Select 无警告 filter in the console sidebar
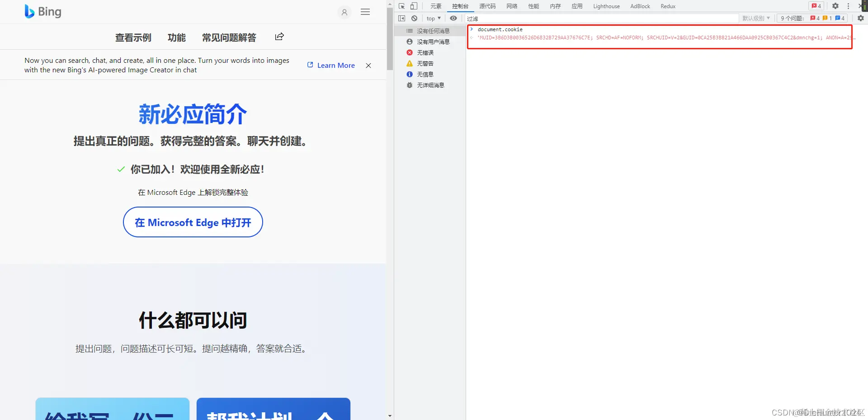Viewport: 868px width, 420px height. point(430,63)
